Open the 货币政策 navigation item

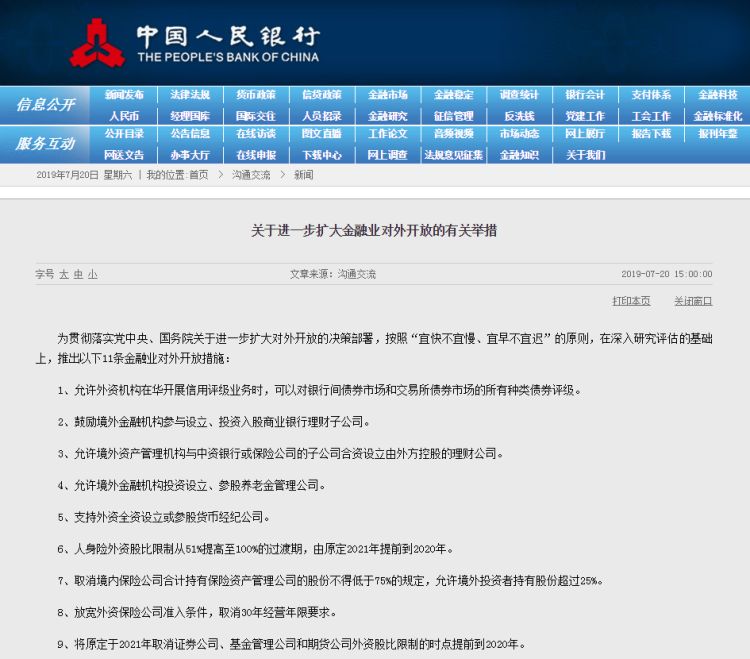[x=256, y=95]
